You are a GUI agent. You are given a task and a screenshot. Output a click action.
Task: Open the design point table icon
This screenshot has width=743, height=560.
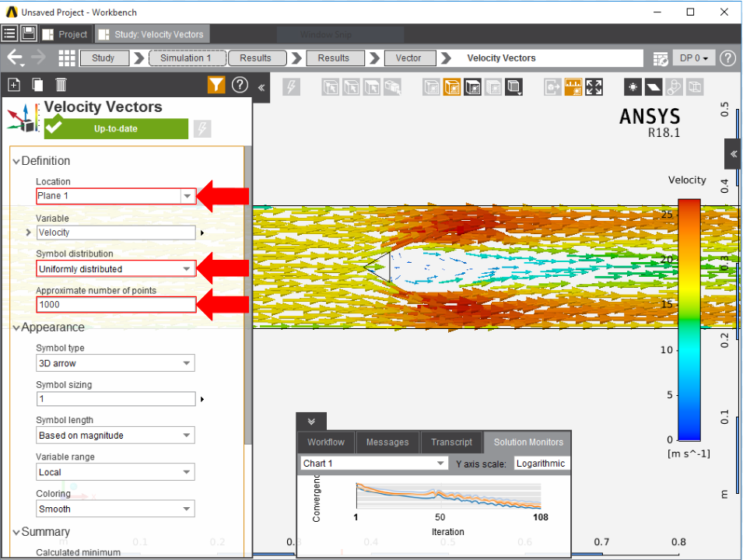point(660,58)
